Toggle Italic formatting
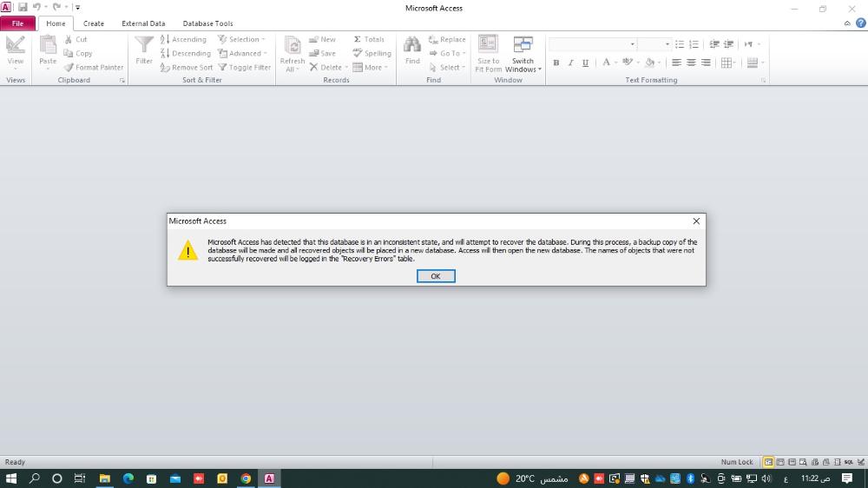Viewport: 868px width, 488px height. 571,63
